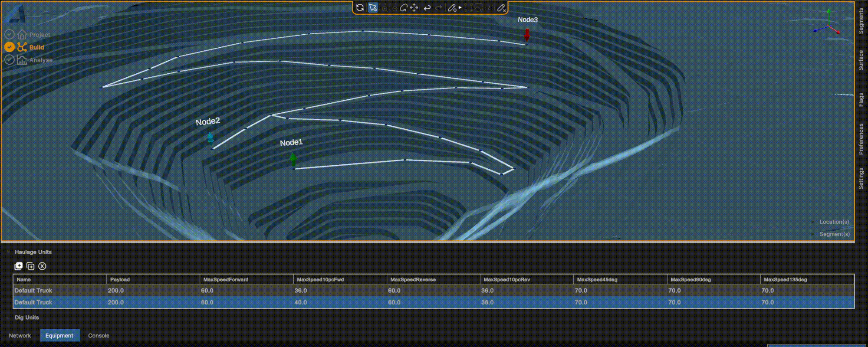Toggle the Analyse step checkmark

(10, 60)
